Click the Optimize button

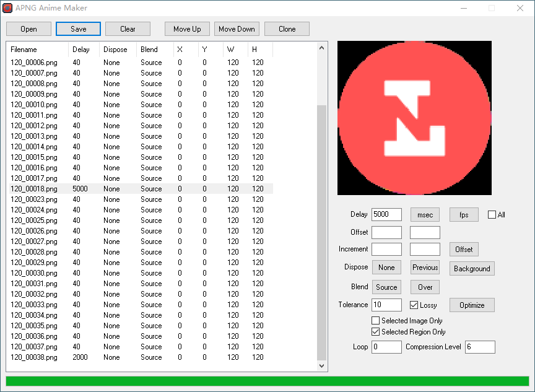click(x=472, y=305)
